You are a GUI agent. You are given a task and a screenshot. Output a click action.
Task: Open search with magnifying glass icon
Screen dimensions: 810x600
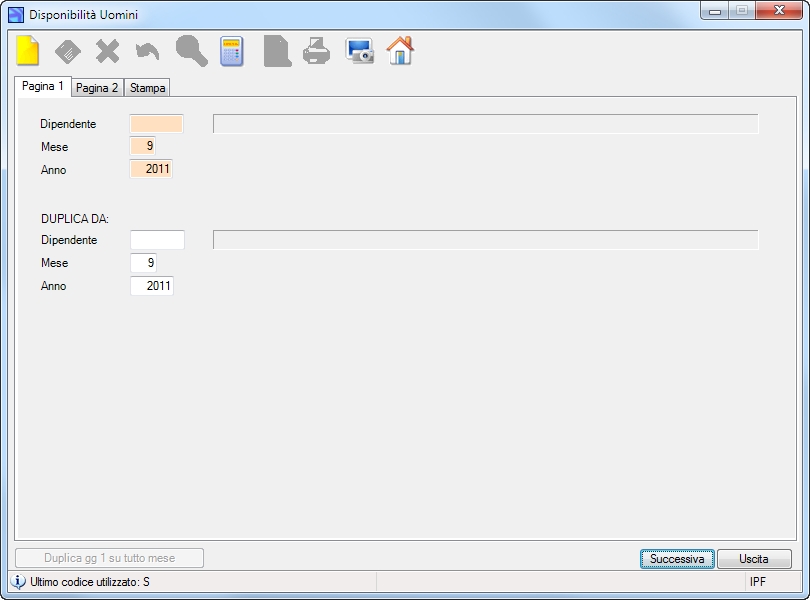[x=192, y=51]
